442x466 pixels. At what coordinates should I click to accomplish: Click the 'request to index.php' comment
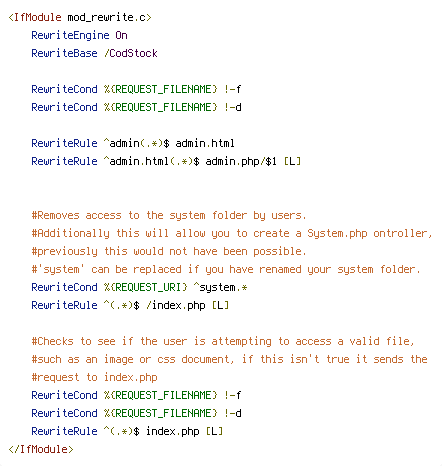coord(94,377)
